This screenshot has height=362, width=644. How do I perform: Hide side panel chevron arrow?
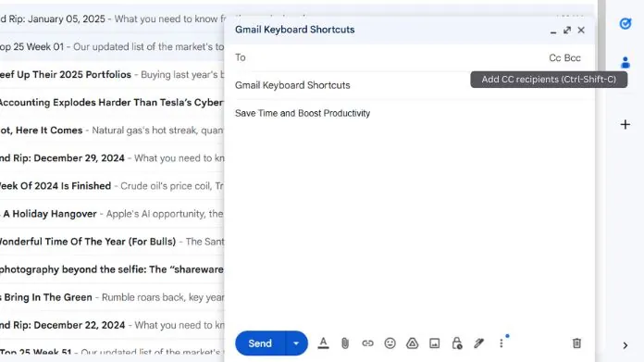coord(625,345)
